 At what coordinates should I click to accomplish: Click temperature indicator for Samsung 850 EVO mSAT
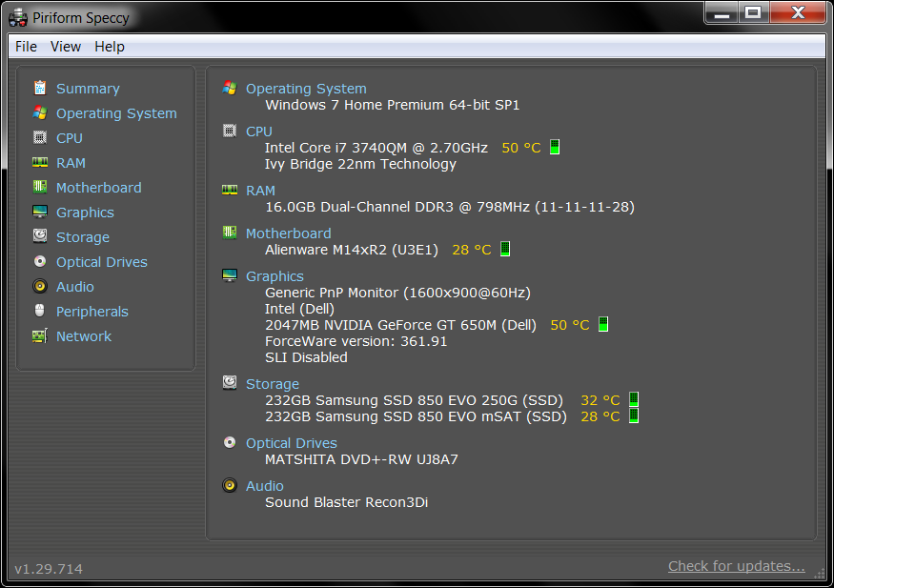[x=634, y=416]
